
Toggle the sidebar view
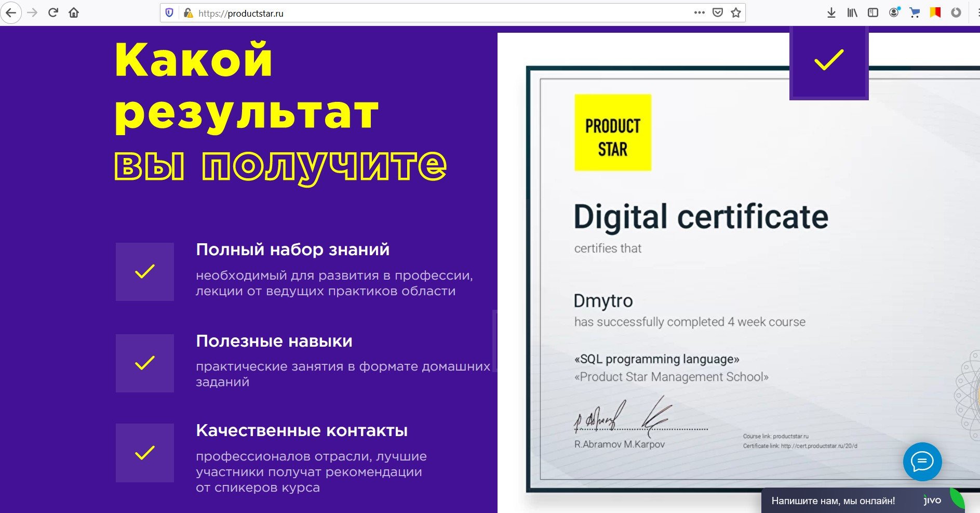click(x=873, y=13)
